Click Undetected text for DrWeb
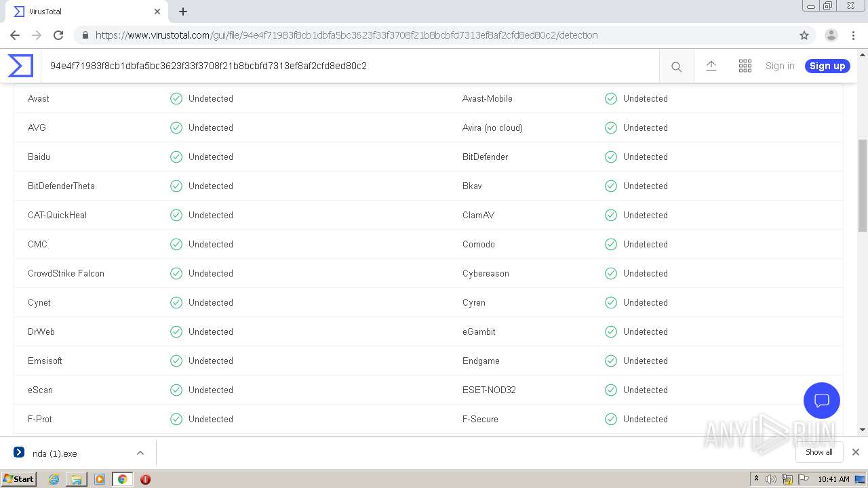 [211, 331]
